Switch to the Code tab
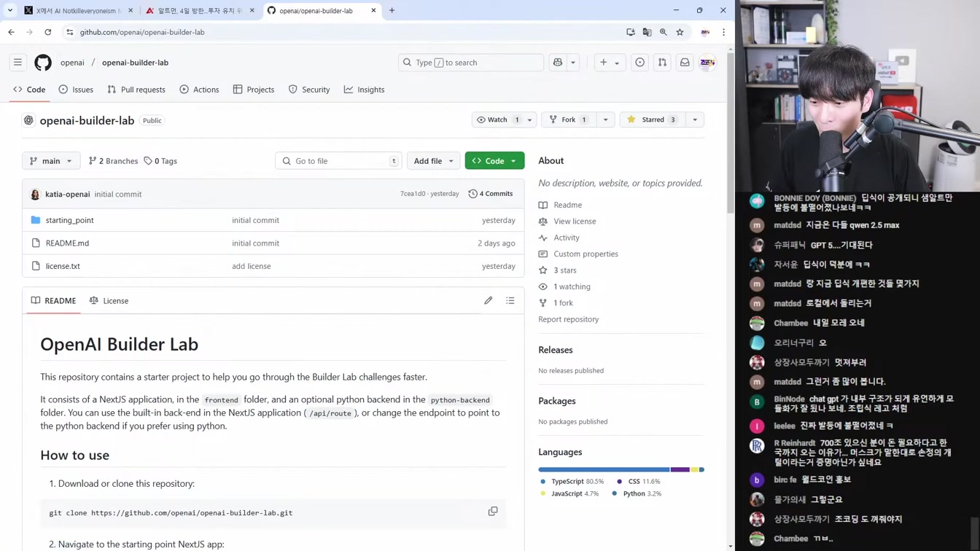The height and width of the screenshot is (551, 980). [29, 90]
